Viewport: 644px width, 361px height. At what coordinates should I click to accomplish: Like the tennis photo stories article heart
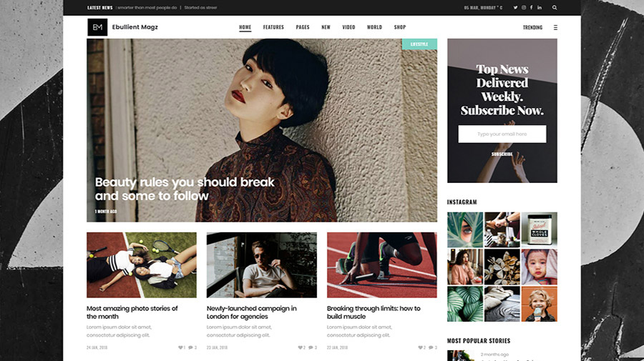point(180,347)
